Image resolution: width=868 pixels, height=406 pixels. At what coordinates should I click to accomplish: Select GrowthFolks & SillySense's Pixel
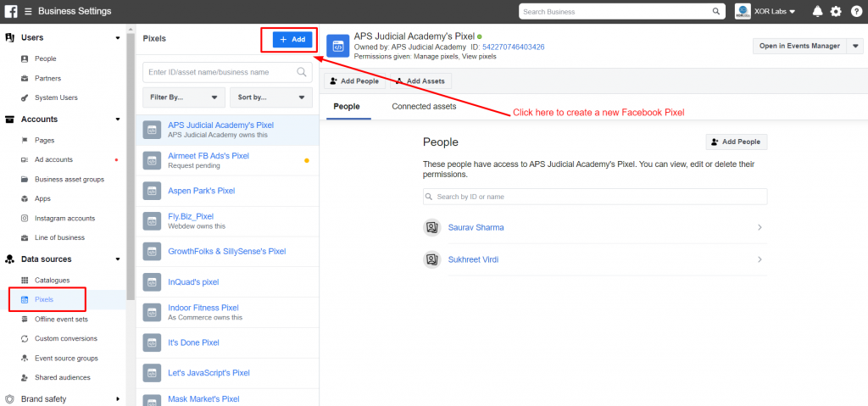(x=227, y=252)
